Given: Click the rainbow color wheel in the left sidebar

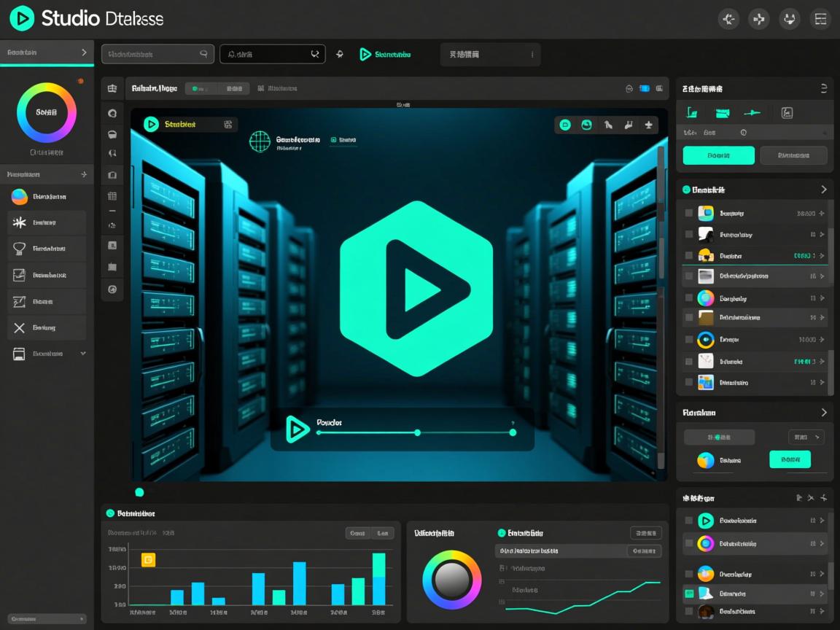Looking at the screenshot, I should tap(47, 112).
